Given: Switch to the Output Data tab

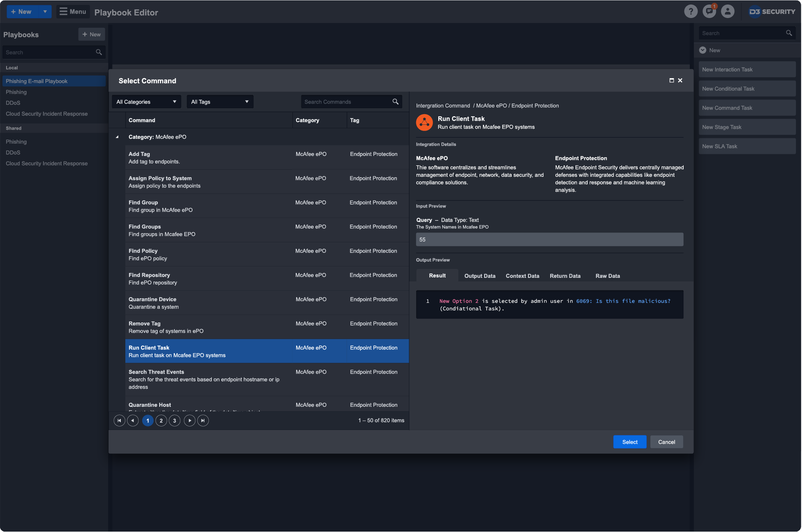Looking at the screenshot, I should (x=480, y=276).
